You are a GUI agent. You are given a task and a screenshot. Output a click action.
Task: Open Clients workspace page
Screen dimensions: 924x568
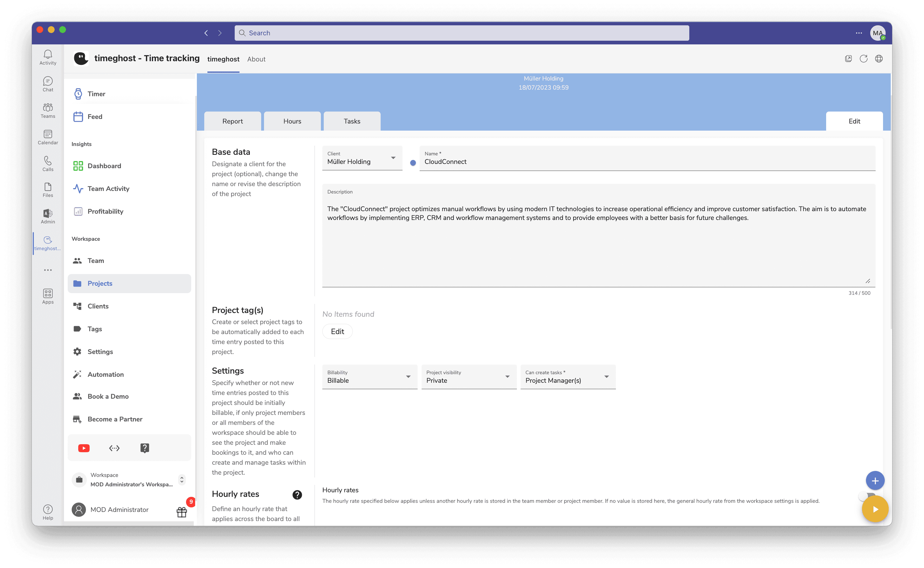tap(129, 306)
